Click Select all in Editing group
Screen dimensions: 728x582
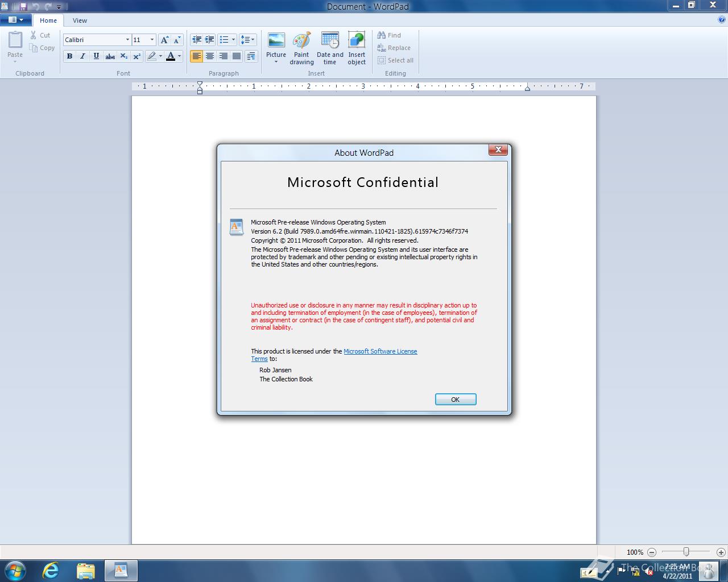395,60
